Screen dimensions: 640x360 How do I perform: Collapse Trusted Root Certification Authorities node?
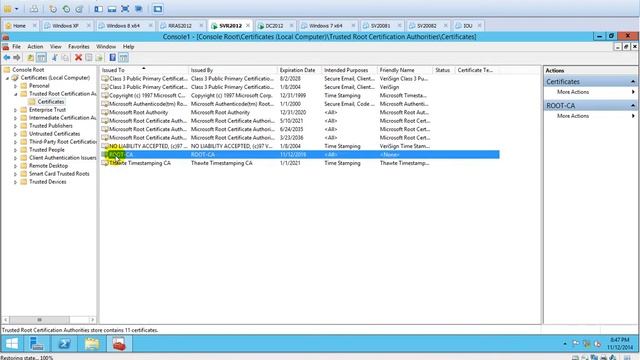[x=16, y=94]
